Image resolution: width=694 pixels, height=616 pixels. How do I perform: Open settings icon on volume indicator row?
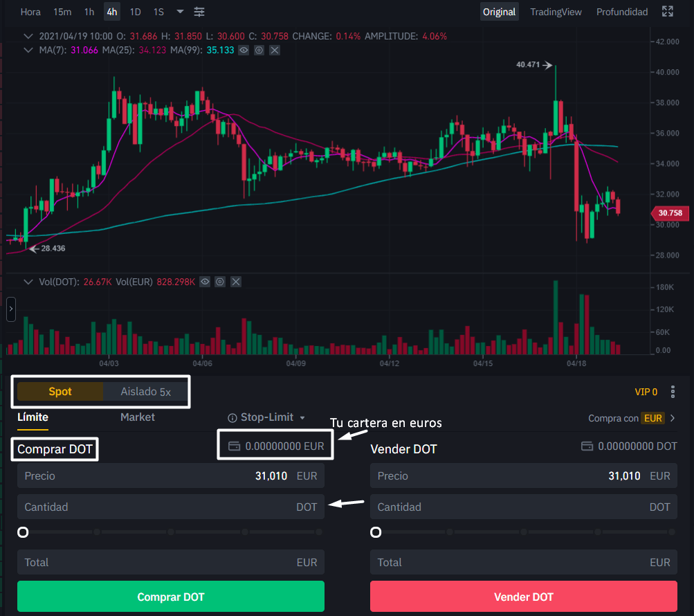220,282
